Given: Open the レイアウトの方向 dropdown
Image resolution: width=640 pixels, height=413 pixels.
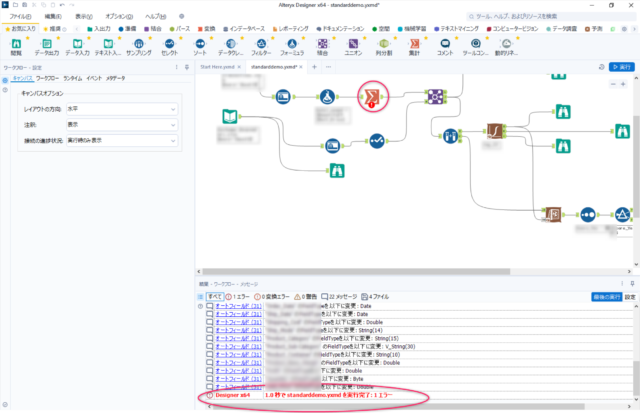Looking at the screenshot, I should (122, 109).
